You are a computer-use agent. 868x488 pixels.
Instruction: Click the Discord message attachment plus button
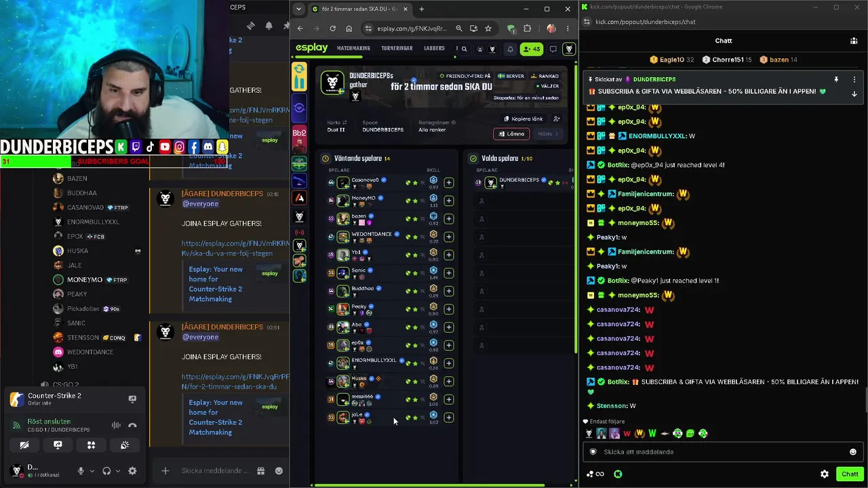point(165,471)
